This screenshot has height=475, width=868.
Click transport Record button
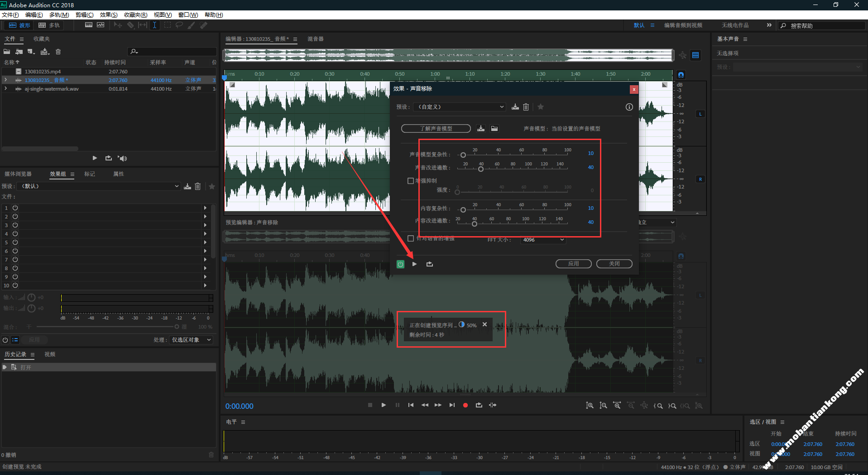(465, 405)
